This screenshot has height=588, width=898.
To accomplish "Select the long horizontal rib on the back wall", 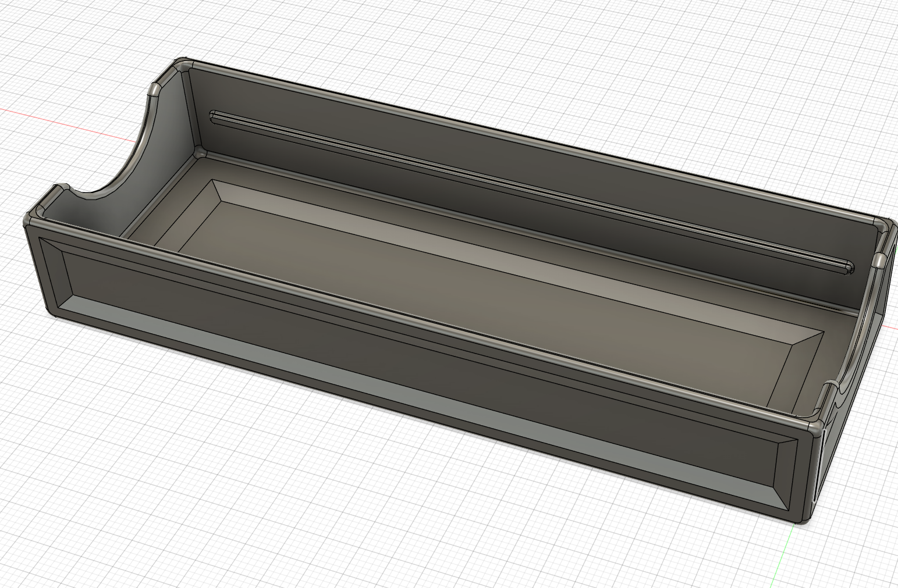I will pos(531,191).
